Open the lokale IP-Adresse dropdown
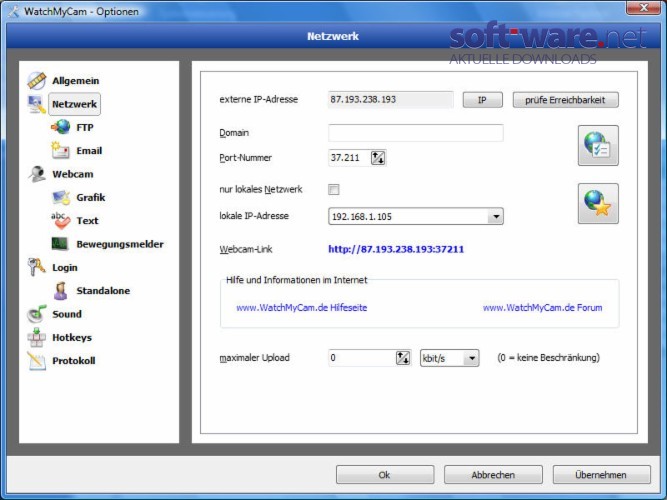Image resolution: width=667 pixels, height=500 pixels. [x=496, y=216]
